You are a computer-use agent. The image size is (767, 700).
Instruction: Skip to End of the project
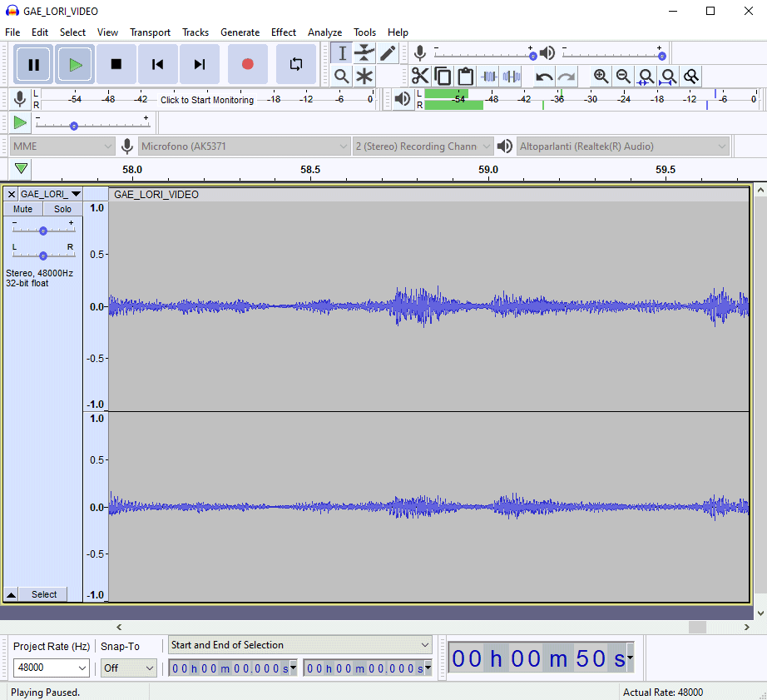coord(199,64)
